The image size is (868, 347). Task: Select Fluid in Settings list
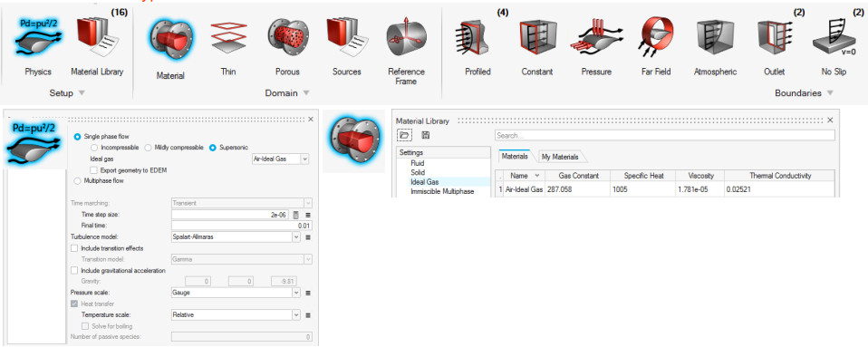(x=418, y=164)
